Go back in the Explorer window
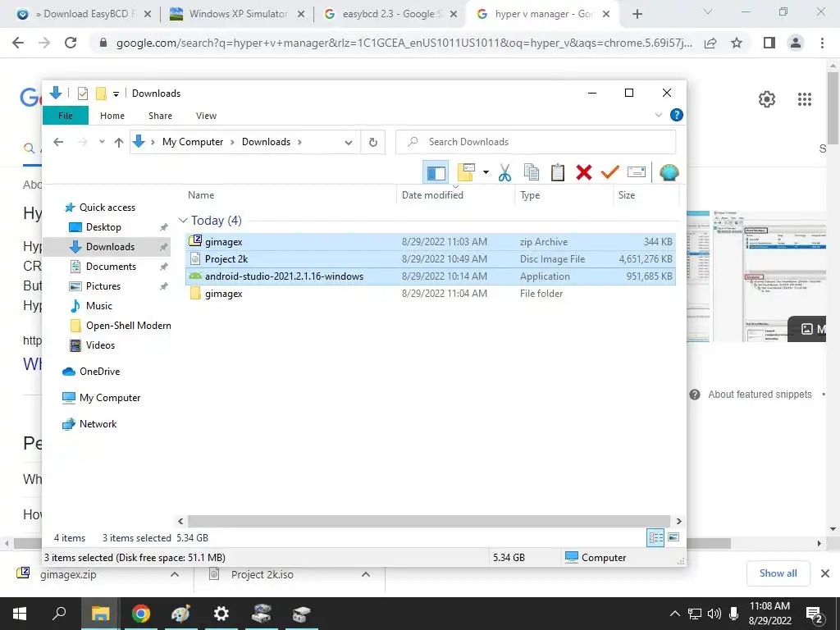The width and height of the screenshot is (840, 630). pyautogui.click(x=58, y=142)
